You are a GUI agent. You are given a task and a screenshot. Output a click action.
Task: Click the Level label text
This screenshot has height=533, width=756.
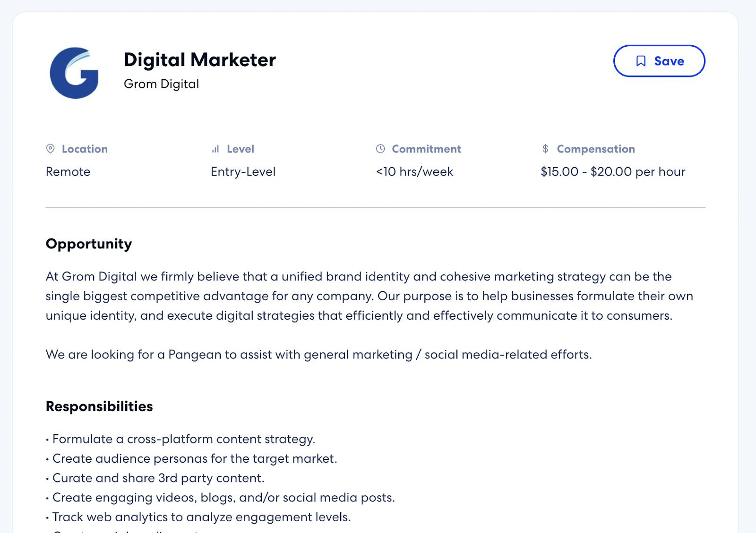pos(241,149)
